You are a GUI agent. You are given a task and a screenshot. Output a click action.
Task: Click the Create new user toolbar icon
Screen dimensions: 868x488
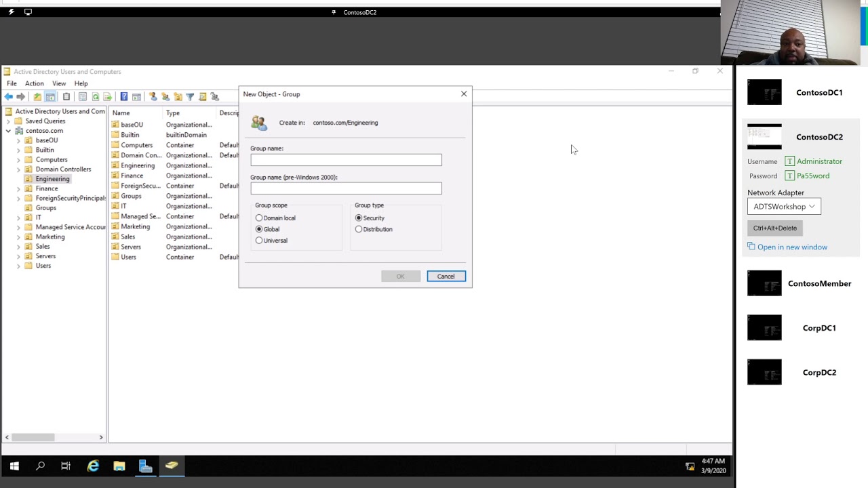(x=153, y=97)
